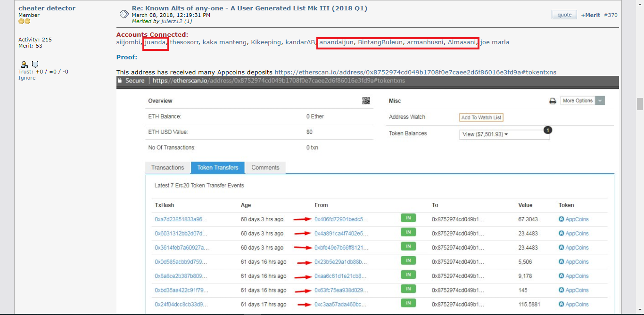
Task: Click the quote button
Action: coord(564,15)
